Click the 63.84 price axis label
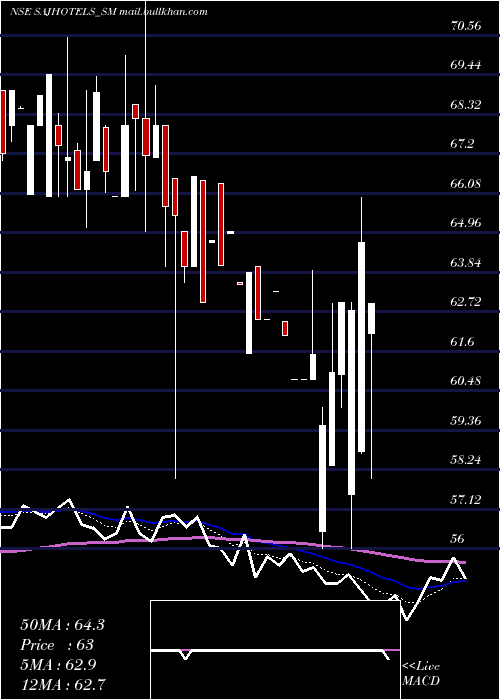Viewport: 500px width, 700px height. [466, 262]
